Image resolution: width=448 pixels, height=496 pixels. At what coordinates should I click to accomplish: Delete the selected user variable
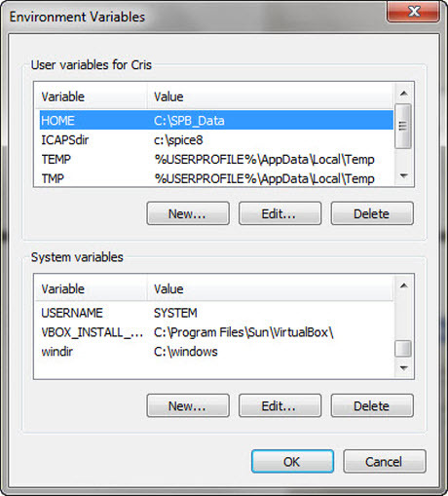(372, 213)
